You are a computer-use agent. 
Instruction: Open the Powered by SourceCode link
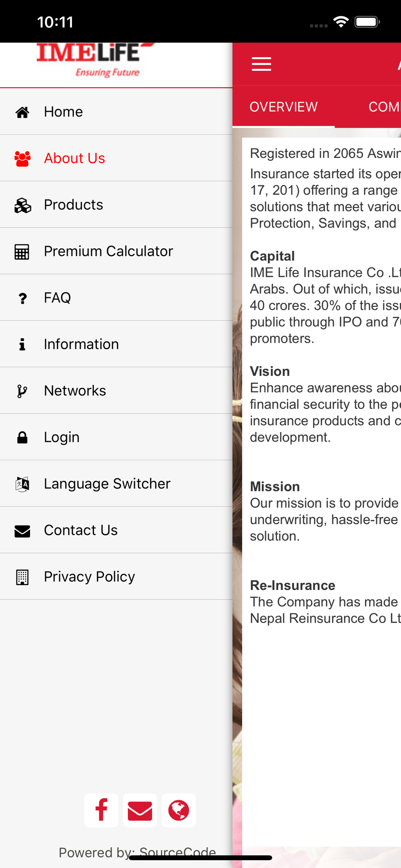pos(137,852)
